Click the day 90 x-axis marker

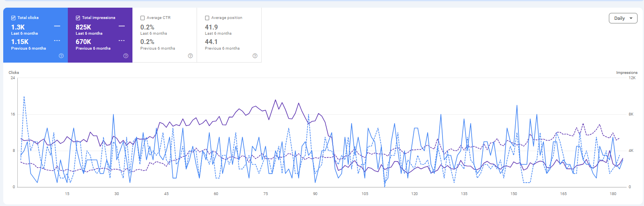tap(315, 194)
